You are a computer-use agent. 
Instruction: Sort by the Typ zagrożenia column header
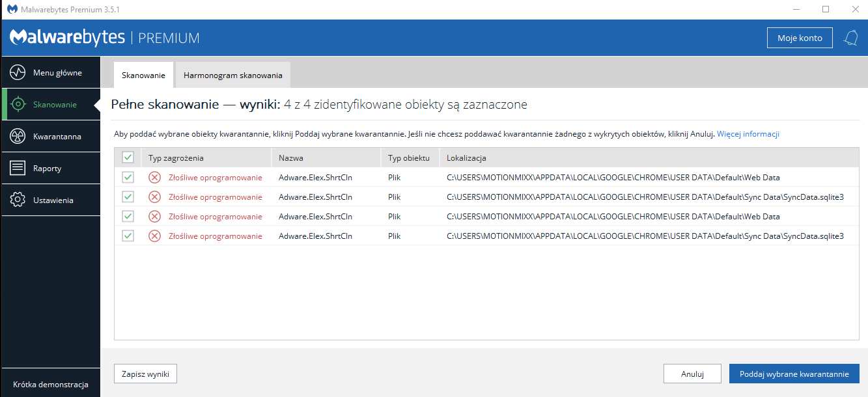pyautogui.click(x=206, y=157)
